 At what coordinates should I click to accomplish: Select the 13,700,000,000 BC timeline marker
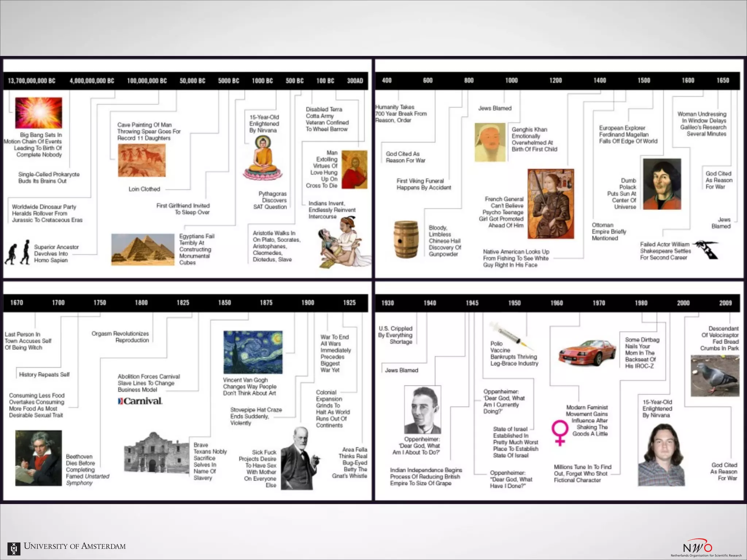tap(32, 81)
